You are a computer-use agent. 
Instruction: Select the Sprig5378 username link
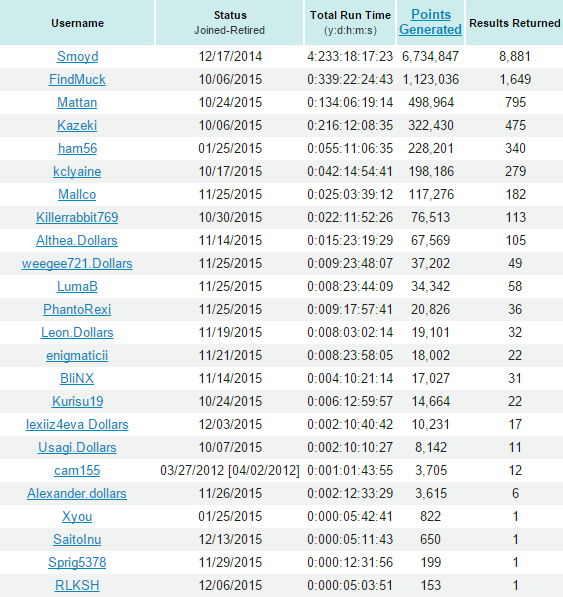tap(77, 563)
